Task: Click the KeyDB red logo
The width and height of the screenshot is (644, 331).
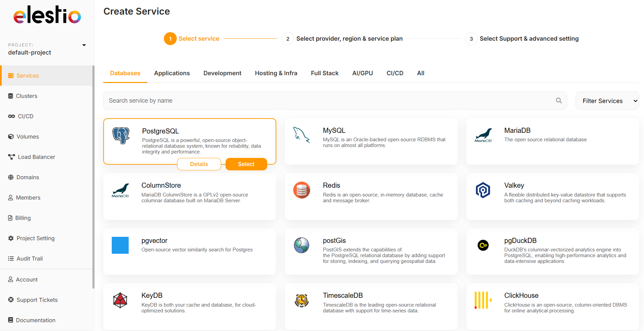Action: coord(120,300)
